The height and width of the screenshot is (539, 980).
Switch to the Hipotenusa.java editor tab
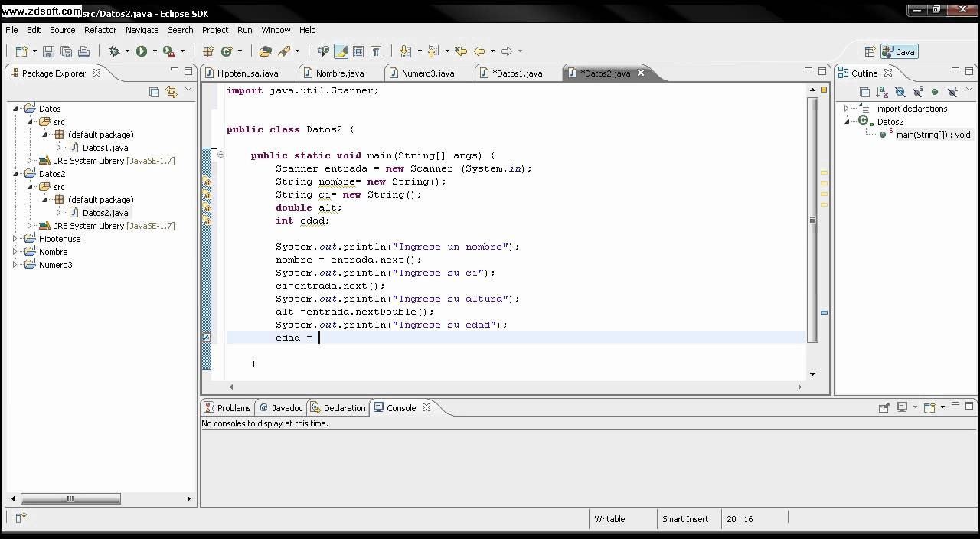(247, 73)
